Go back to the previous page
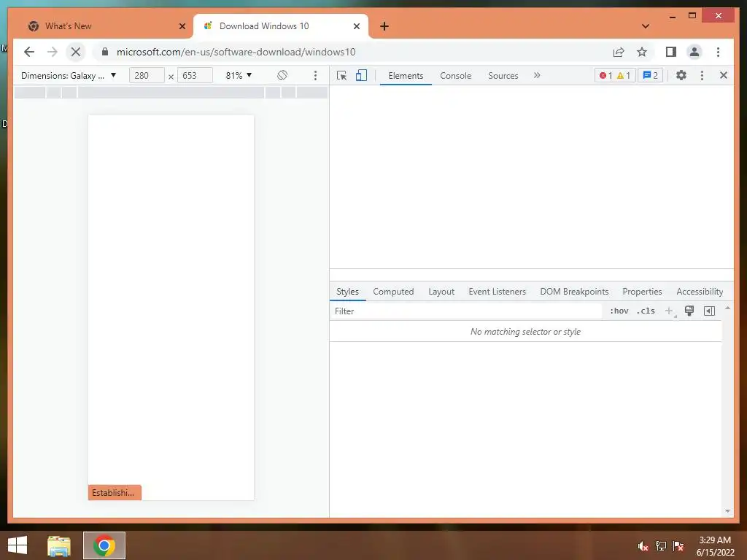 tap(29, 52)
